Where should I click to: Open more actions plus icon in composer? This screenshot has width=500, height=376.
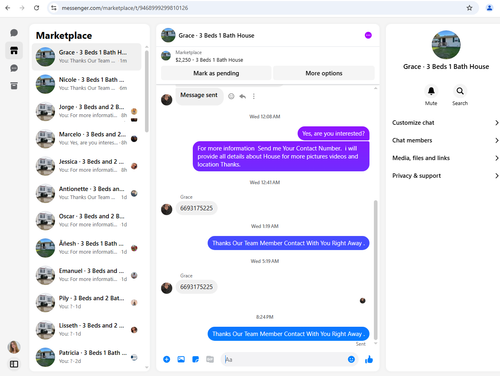tap(167, 359)
